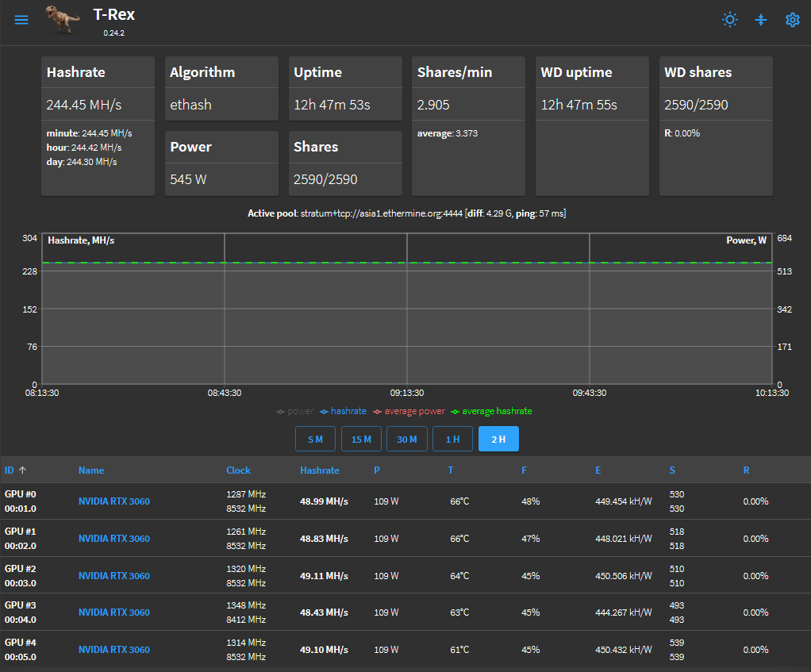Open GPU #0 NVIDIA RTX 3060 link
The image size is (811, 672).
[x=113, y=501]
